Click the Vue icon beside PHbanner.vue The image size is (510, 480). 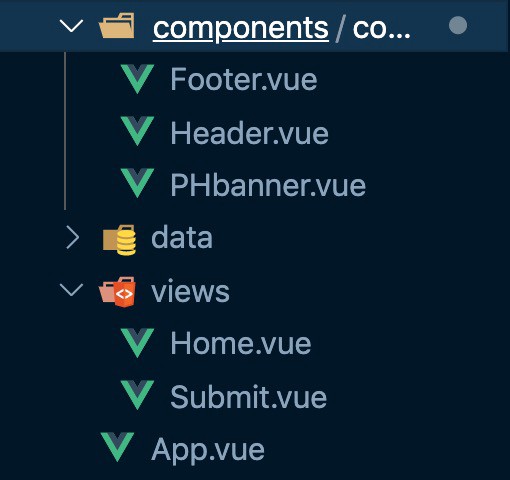point(137,183)
